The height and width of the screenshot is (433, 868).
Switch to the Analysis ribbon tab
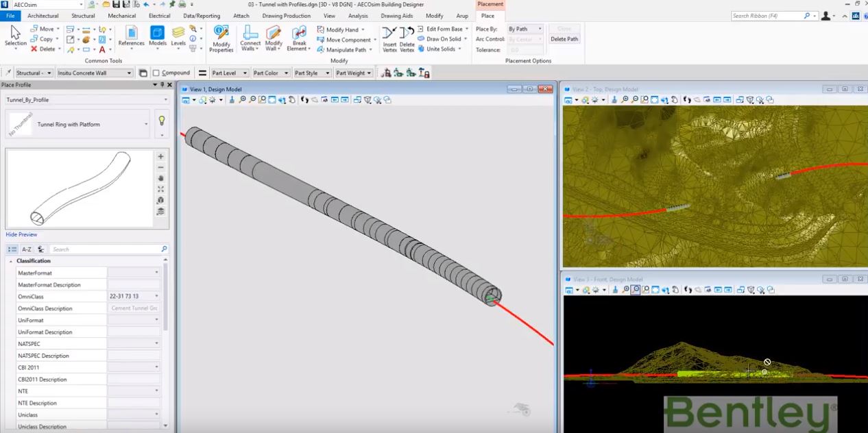tap(358, 16)
